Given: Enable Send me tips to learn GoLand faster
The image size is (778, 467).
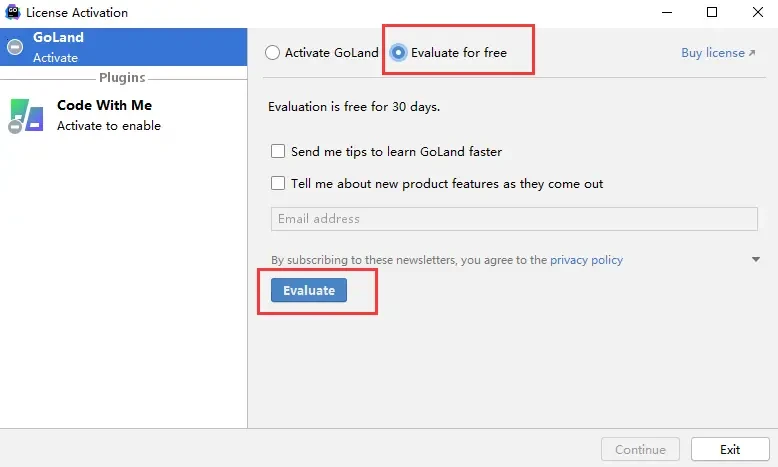Looking at the screenshot, I should [x=279, y=152].
